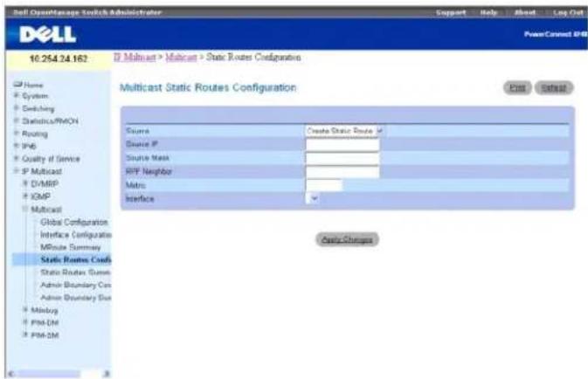Expand the Switching tree node
Image resolution: width=588 pixels, height=379 pixels.
tap(16, 108)
